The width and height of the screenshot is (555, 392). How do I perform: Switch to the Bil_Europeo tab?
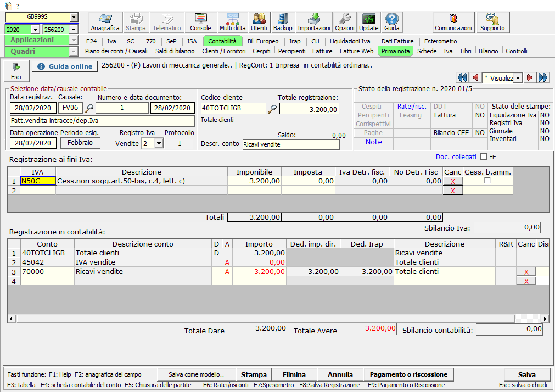262,41
